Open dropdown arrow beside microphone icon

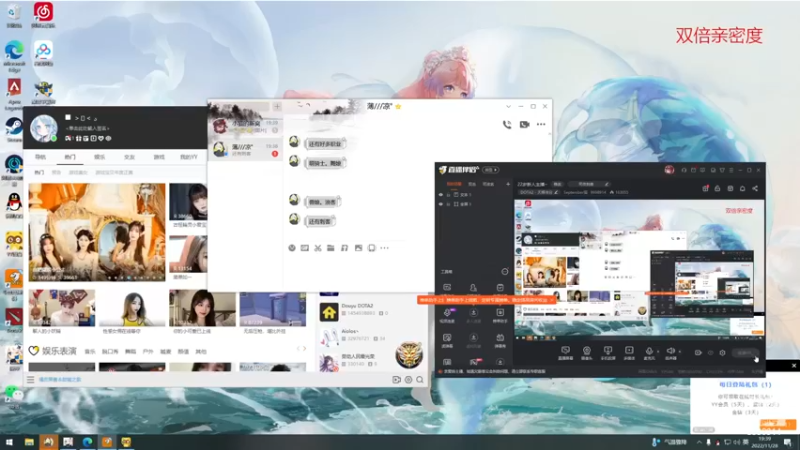pos(658,352)
